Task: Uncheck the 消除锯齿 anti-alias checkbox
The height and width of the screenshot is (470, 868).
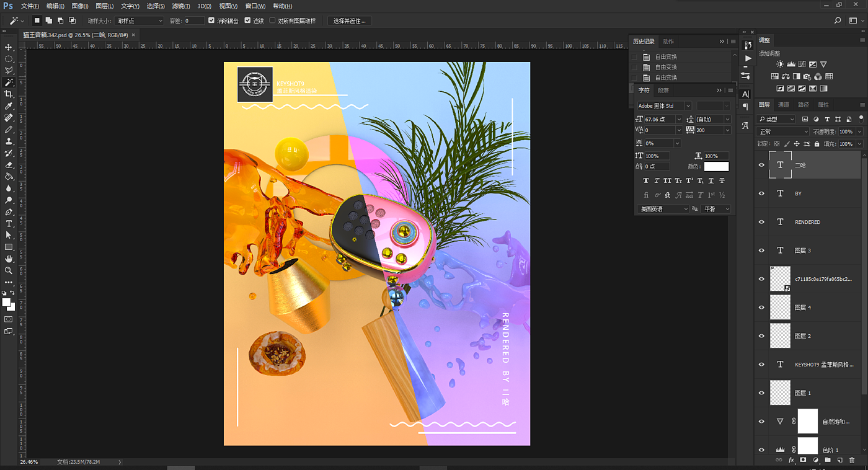Action: [x=211, y=20]
